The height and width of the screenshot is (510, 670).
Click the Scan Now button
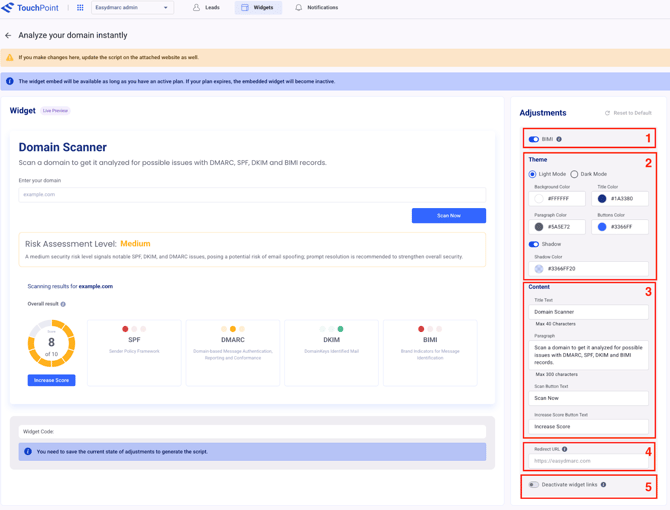pyautogui.click(x=448, y=215)
